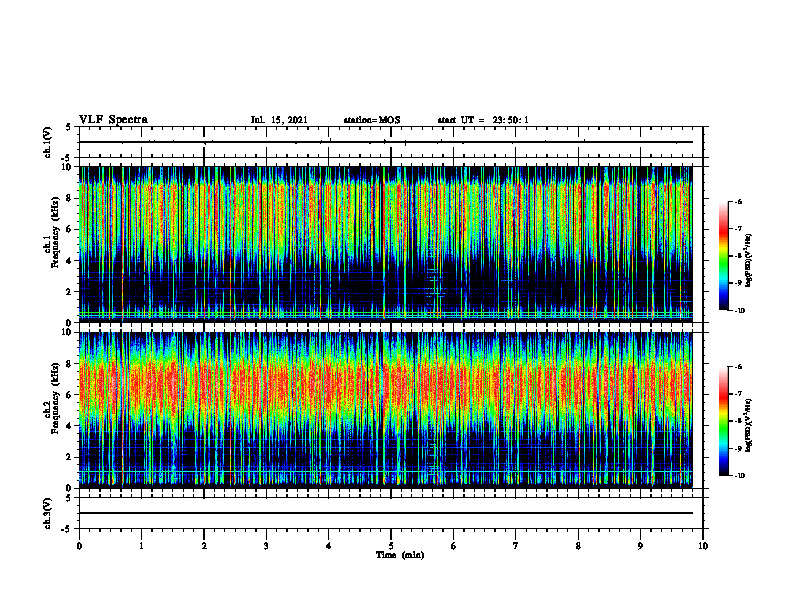Click the Time (min) axis label

(x=400, y=555)
